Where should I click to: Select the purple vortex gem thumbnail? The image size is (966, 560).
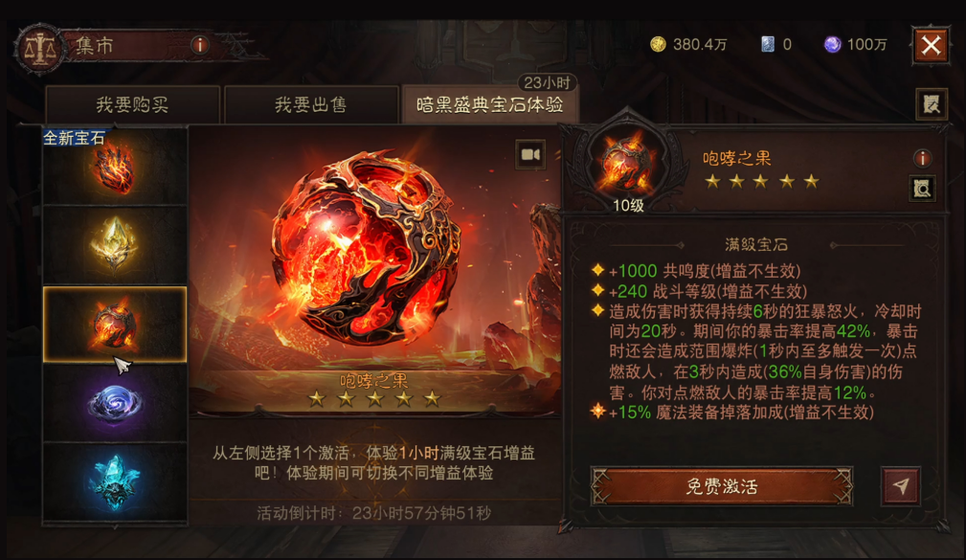(x=115, y=403)
